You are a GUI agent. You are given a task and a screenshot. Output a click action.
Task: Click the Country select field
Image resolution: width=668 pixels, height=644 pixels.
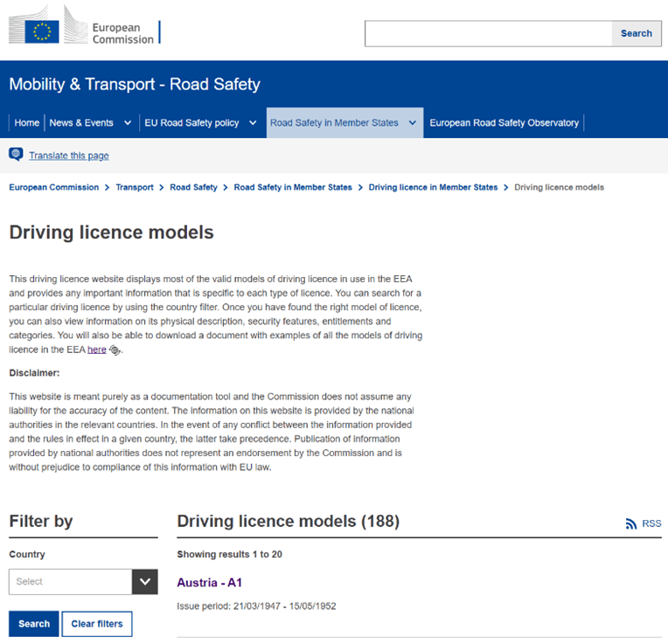tap(70, 581)
